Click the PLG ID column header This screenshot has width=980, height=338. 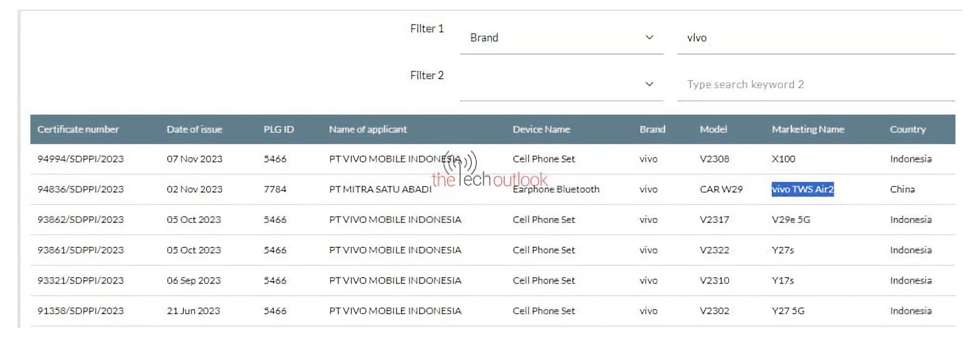point(278,130)
